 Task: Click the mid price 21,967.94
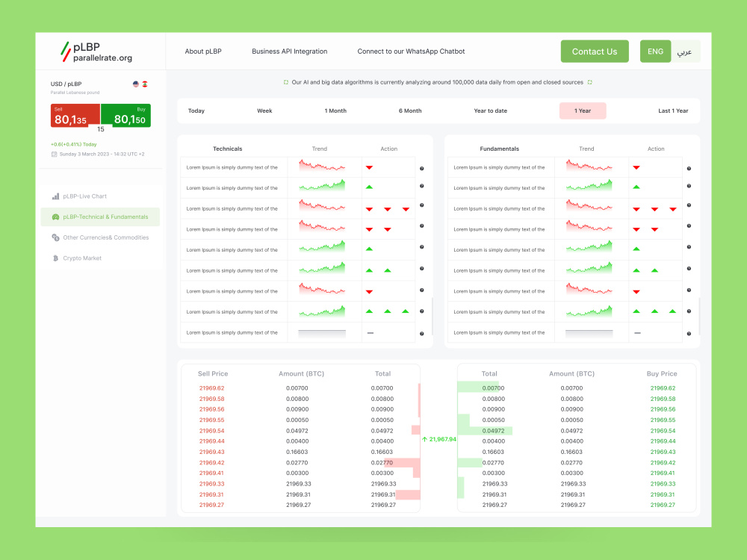click(x=442, y=439)
